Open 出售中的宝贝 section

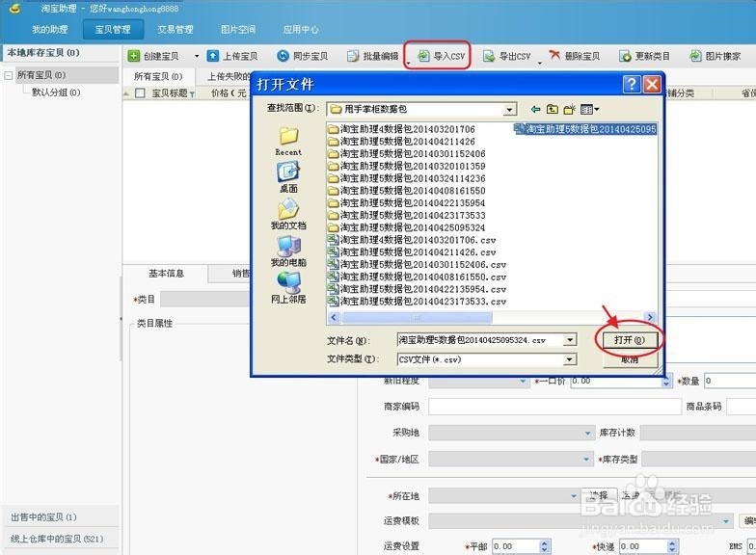[x=60, y=516]
